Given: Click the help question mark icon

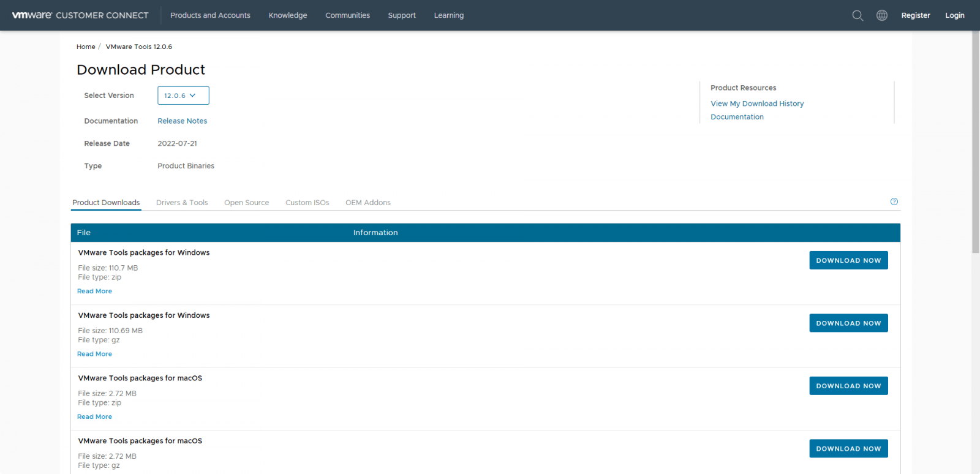Looking at the screenshot, I should coord(894,201).
